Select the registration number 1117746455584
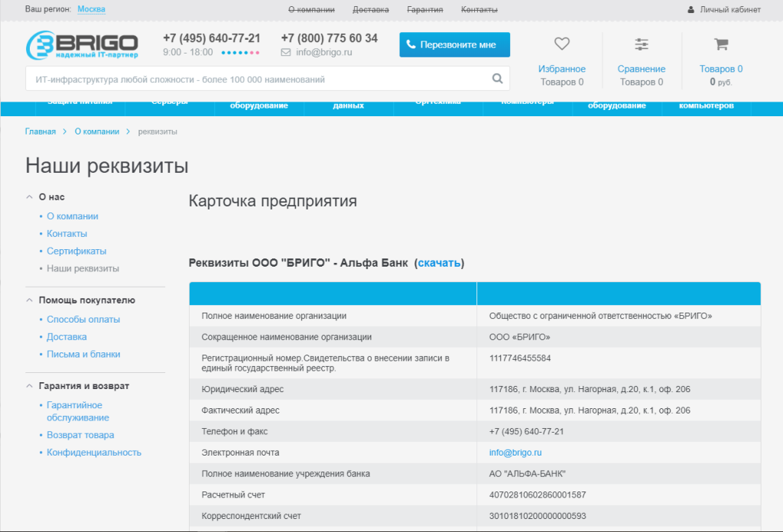This screenshot has height=532, width=783. [520, 358]
